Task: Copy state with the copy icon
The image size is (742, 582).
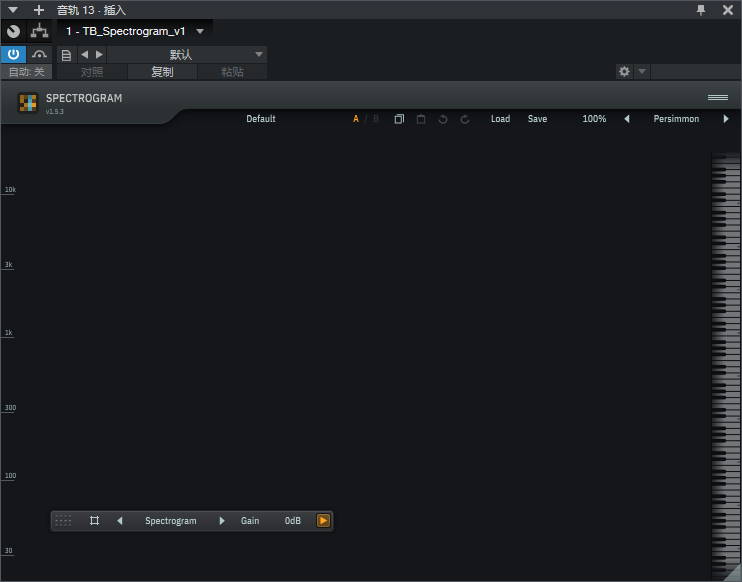Action: point(399,119)
